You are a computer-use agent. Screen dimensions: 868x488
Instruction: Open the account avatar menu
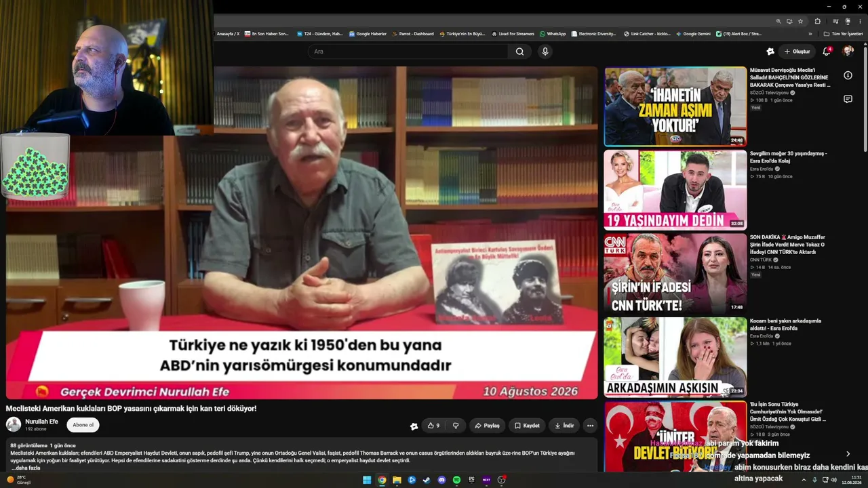tap(848, 52)
